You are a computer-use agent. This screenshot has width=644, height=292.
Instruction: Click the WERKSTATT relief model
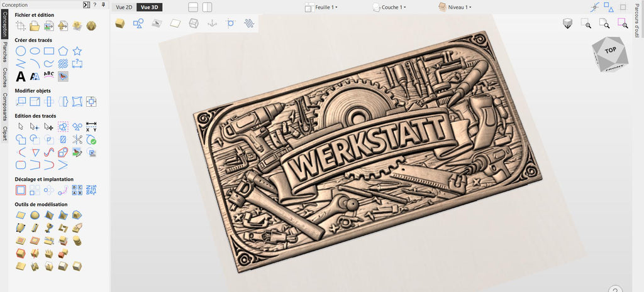[367, 152]
